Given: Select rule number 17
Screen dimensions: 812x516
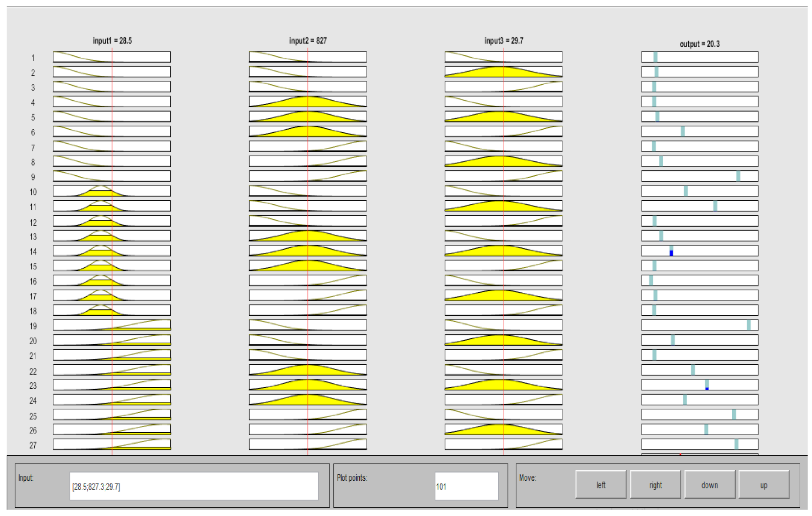Looking at the screenshot, I should click(33, 296).
